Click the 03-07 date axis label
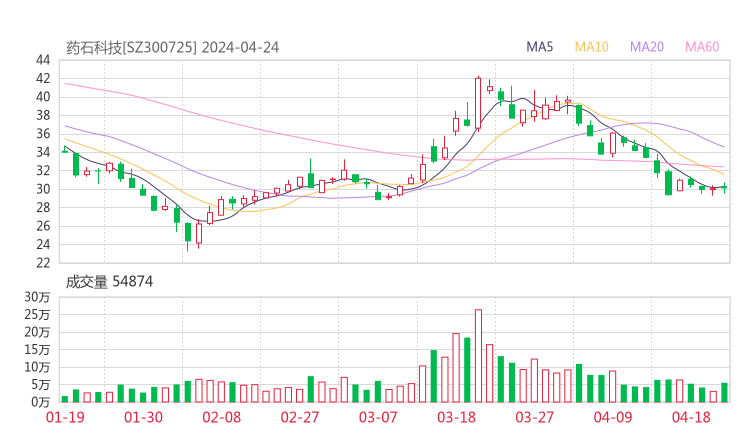The image size is (740, 440). 378,417
